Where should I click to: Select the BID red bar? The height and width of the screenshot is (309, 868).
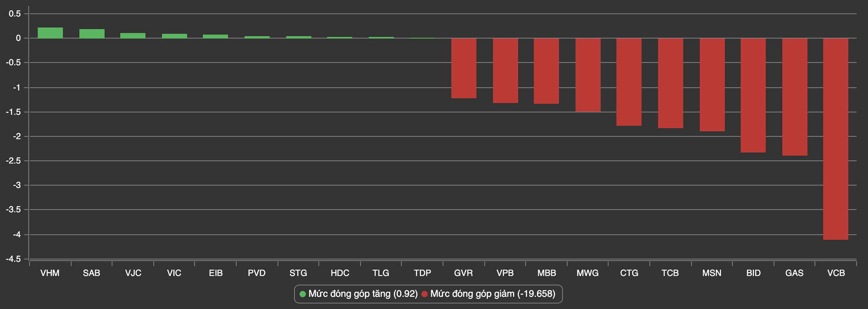753,96
